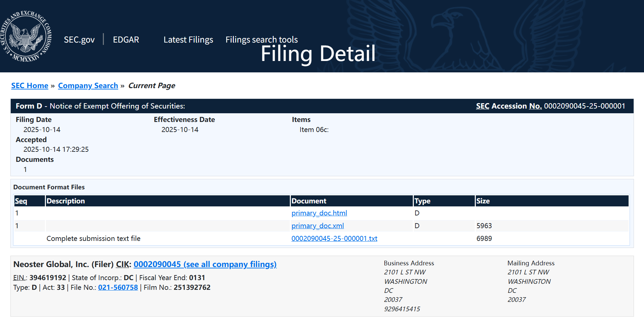Go to Latest Filings
The width and height of the screenshot is (644, 322).
[x=188, y=40]
